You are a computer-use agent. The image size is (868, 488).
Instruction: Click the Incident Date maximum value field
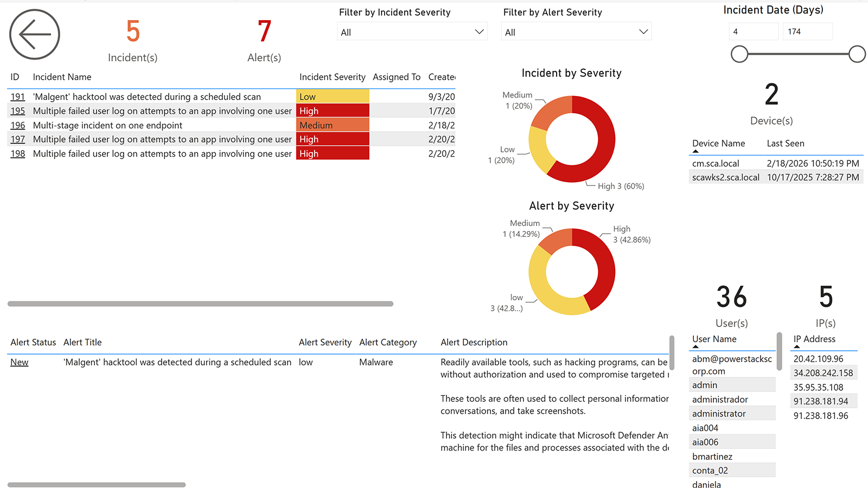coord(808,31)
